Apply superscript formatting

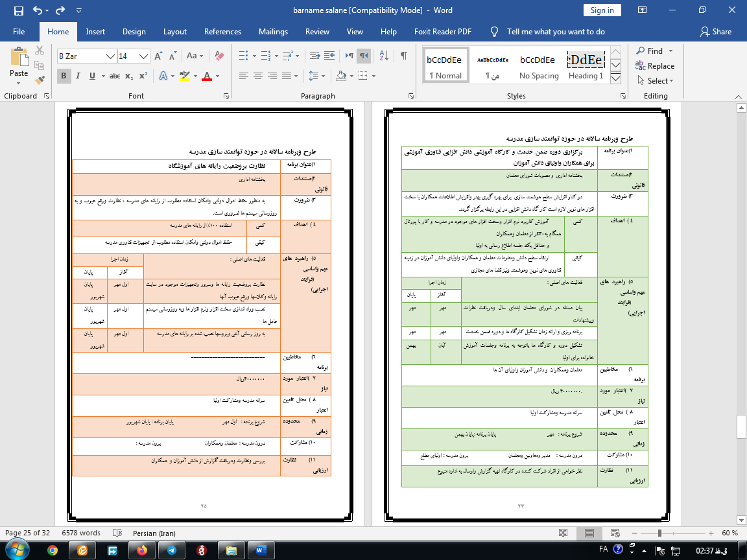[x=143, y=76]
